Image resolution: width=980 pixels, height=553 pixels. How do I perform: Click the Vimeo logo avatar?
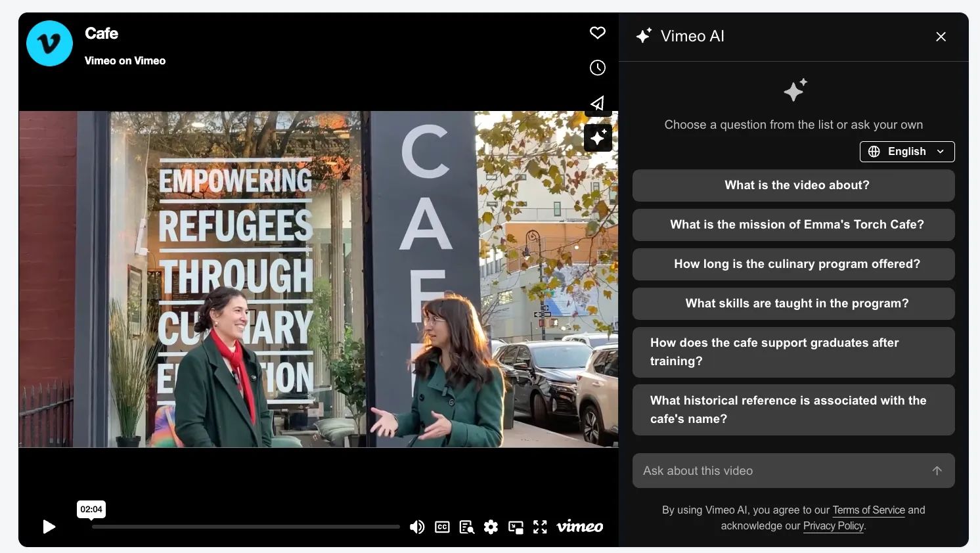[49, 43]
